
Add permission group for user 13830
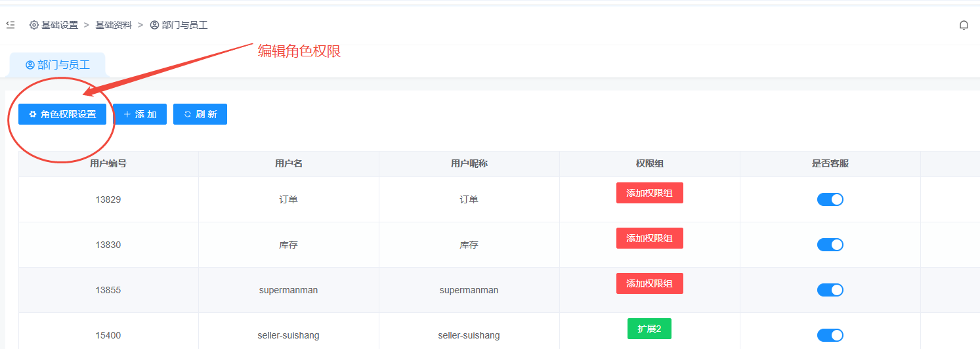(649, 238)
